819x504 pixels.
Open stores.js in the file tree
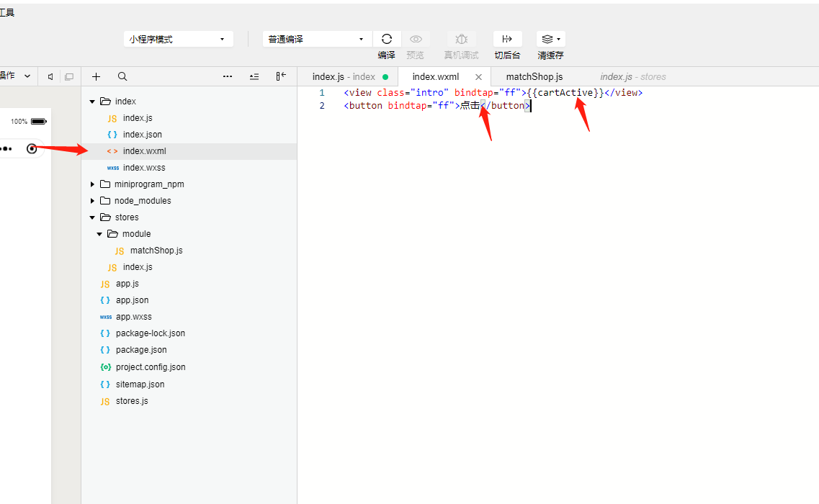point(132,401)
